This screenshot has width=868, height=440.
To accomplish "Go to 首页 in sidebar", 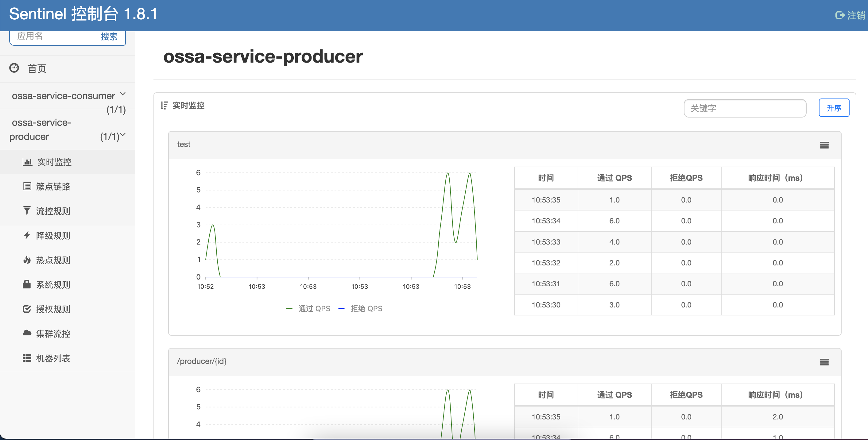I will click(37, 69).
